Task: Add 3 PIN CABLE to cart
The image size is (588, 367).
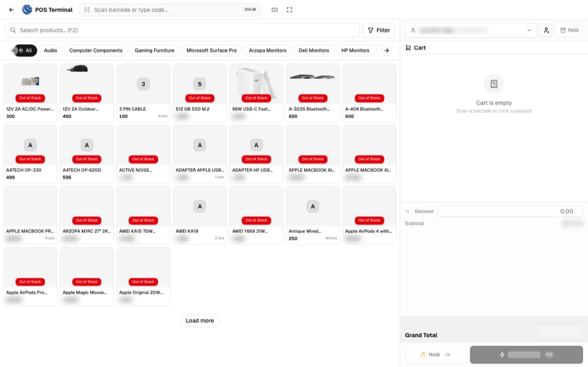Action: pos(143,92)
